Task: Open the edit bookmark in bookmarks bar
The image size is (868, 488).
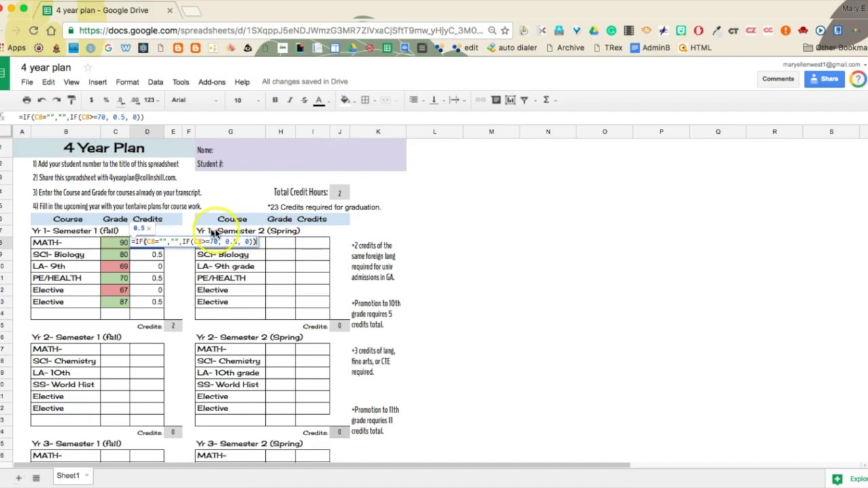Action: click(x=465, y=48)
